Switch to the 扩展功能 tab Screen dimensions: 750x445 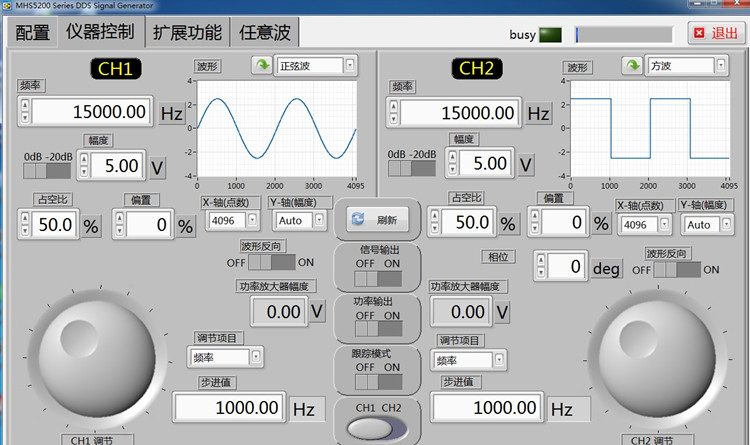(187, 31)
